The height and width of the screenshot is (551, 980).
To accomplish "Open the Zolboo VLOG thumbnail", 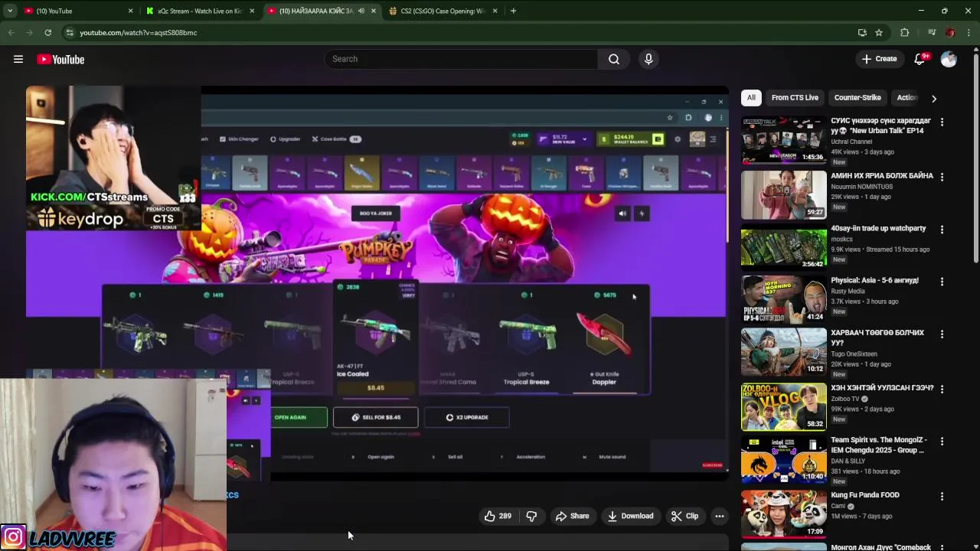I will [783, 406].
